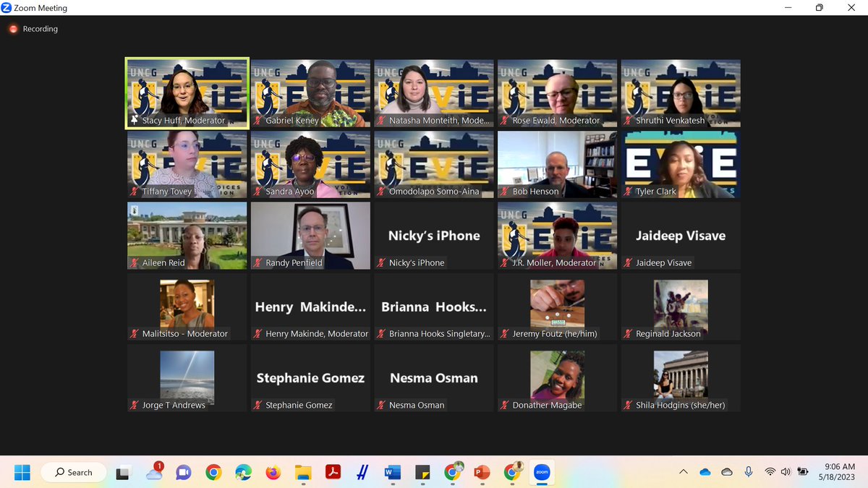This screenshot has height=488, width=868.
Task: Open Task View from the taskbar
Action: coord(124,473)
